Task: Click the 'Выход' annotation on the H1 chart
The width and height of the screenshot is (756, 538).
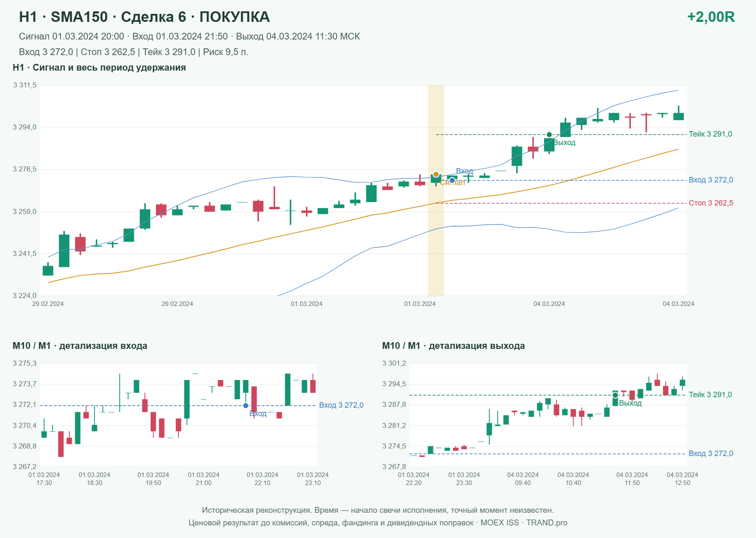Action: [564, 143]
